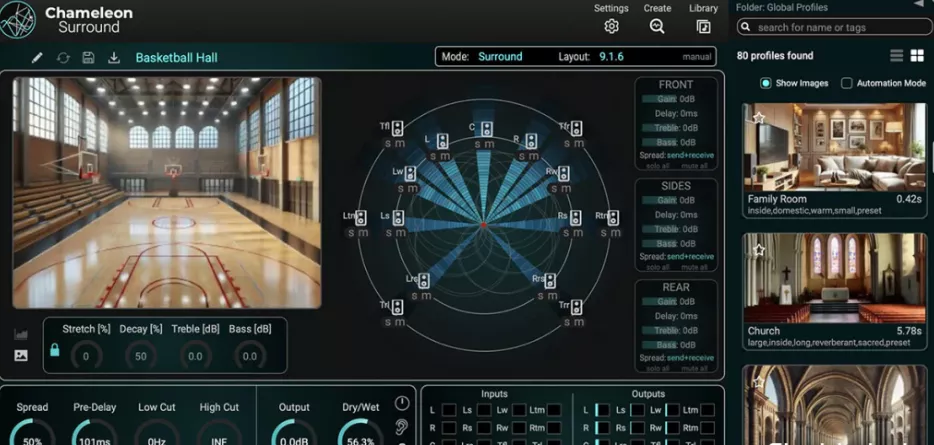Image resolution: width=934 pixels, height=445 pixels.
Task: Mute the C center speaker
Action: coord(489,144)
